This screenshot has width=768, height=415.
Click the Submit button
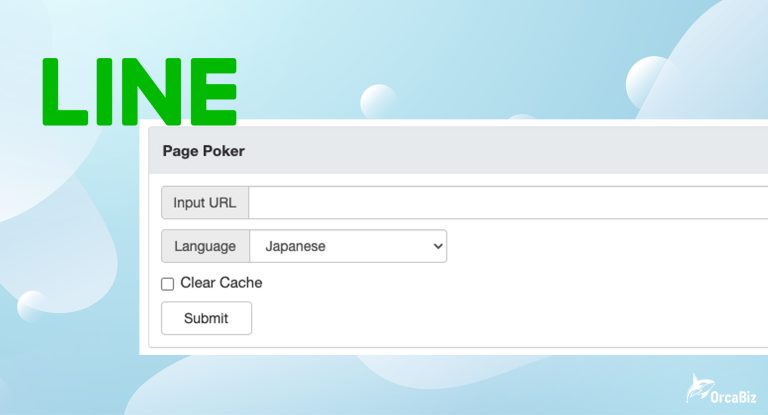[206, 318]
